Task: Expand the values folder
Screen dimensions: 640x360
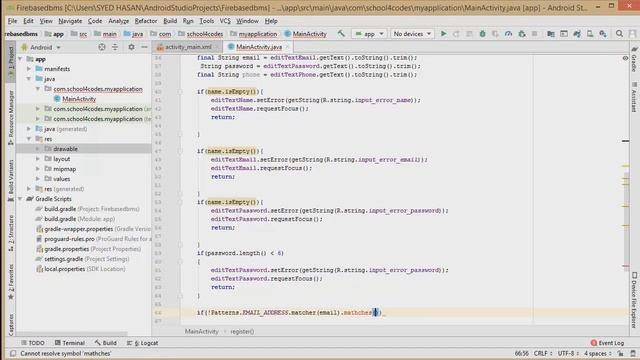Action: pyautogui.click(x=38, y=179)
